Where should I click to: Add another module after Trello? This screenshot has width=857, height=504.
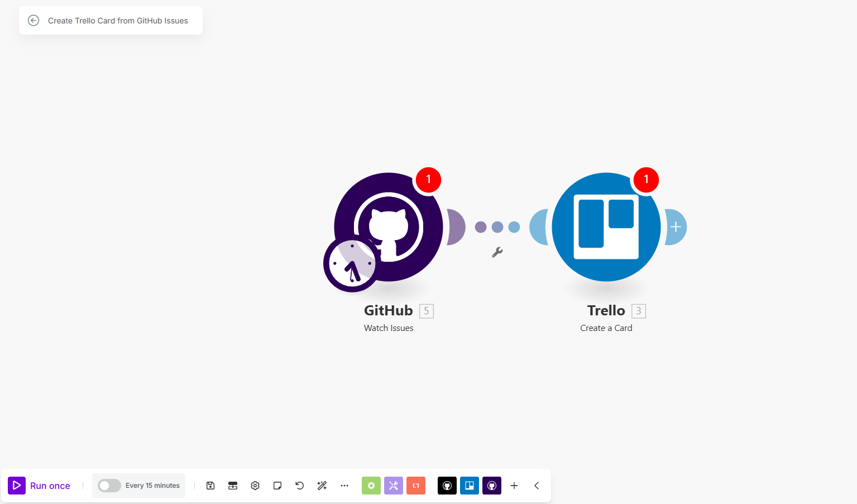(676, 227)
